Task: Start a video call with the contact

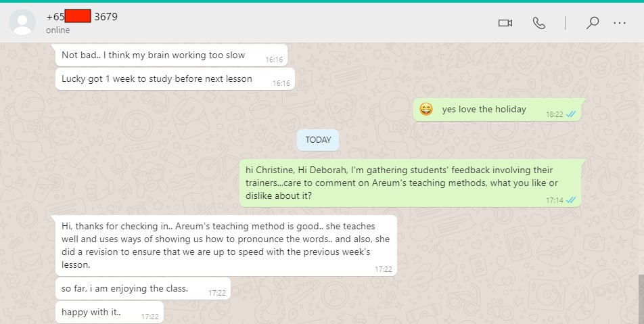Action: pos(505,23)
